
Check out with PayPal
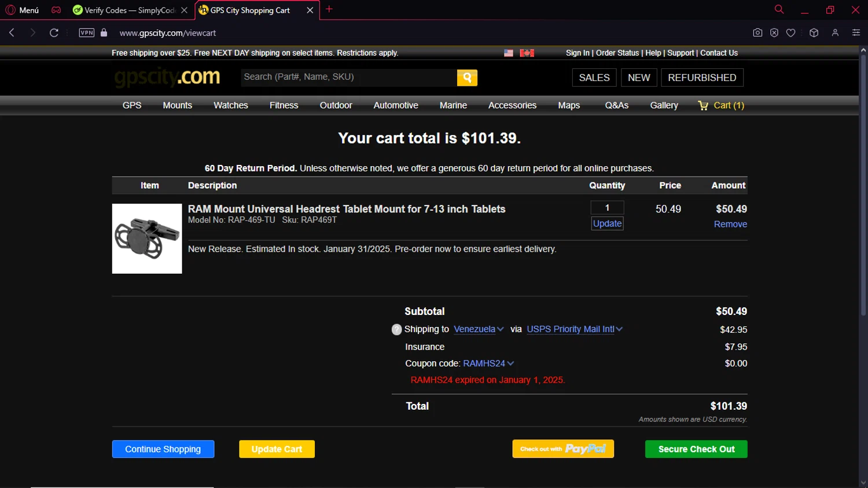(563, 449)
